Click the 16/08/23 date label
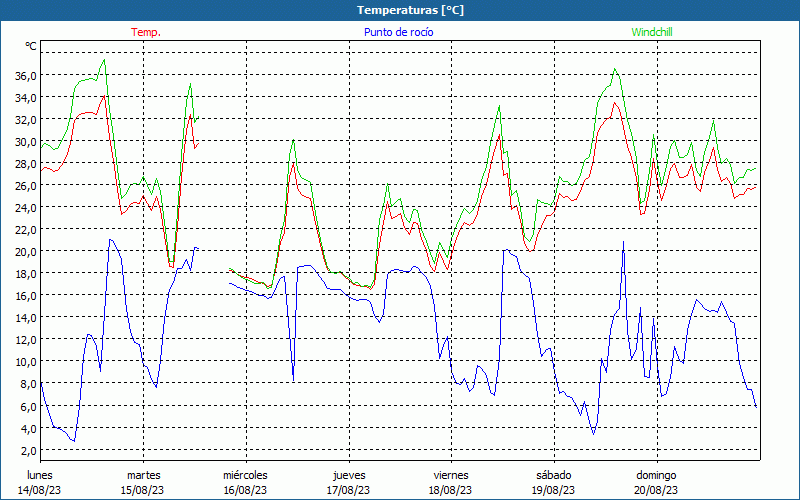This screenshot has height=500, width=800. 245,490
